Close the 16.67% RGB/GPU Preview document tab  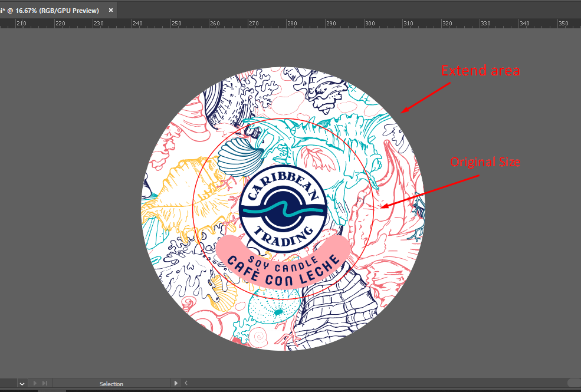pyautogui.click(x=110, y=11)
